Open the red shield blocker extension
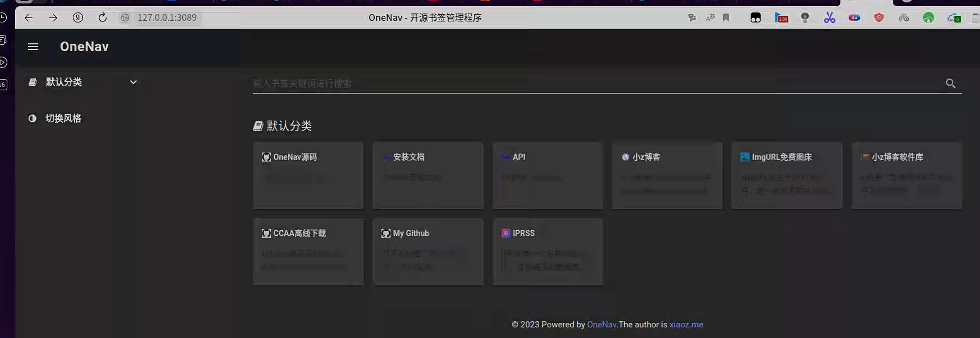Image resolution: width=980 pixels, height=338 pixels. [x=879, y=18]
